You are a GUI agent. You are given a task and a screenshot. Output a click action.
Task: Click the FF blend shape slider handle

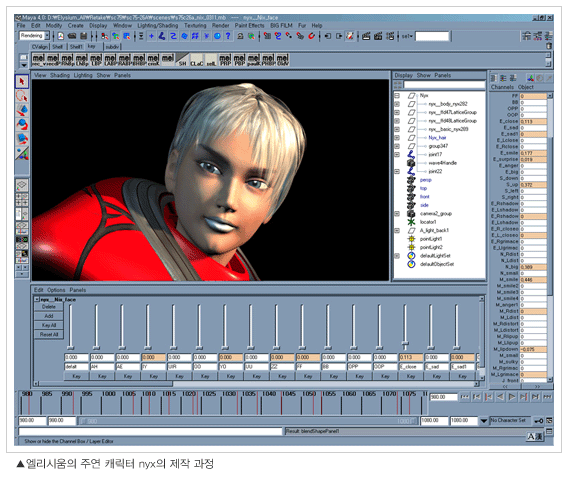click(302, 348)
